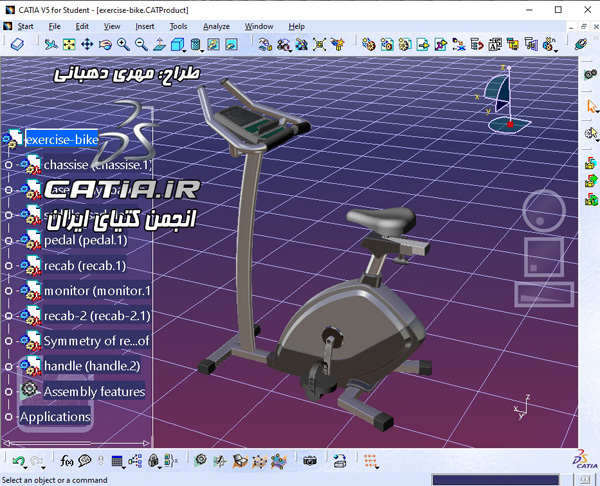
Task: Open the File menu
Action: click(x=54, y=26)
